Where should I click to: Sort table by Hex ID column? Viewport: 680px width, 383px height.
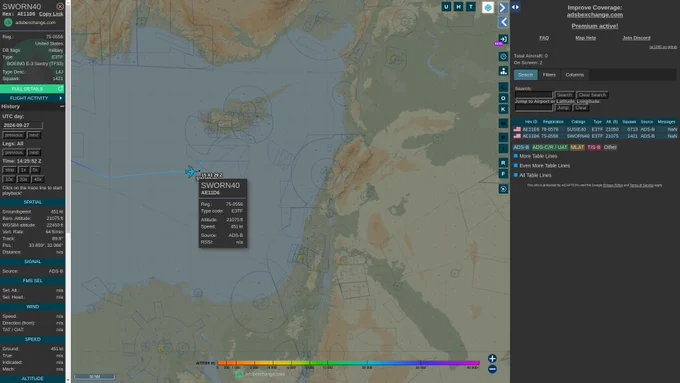(531, 122)
